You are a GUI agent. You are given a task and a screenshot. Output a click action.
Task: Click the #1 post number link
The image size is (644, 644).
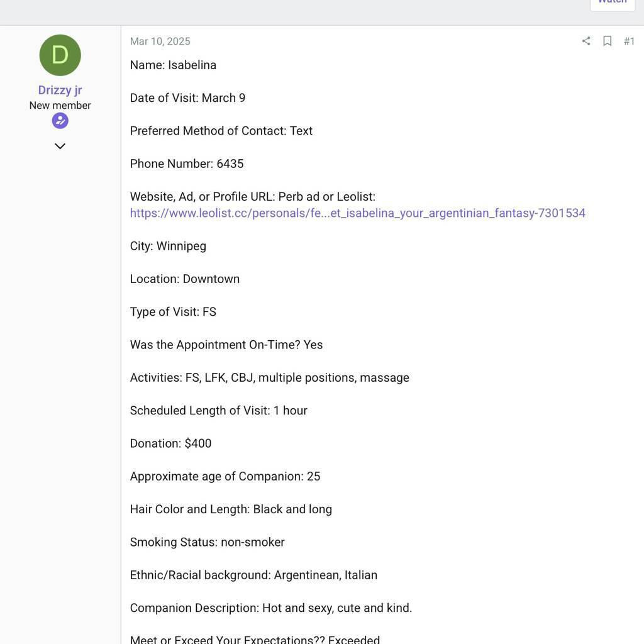click(x=629, y=42)
